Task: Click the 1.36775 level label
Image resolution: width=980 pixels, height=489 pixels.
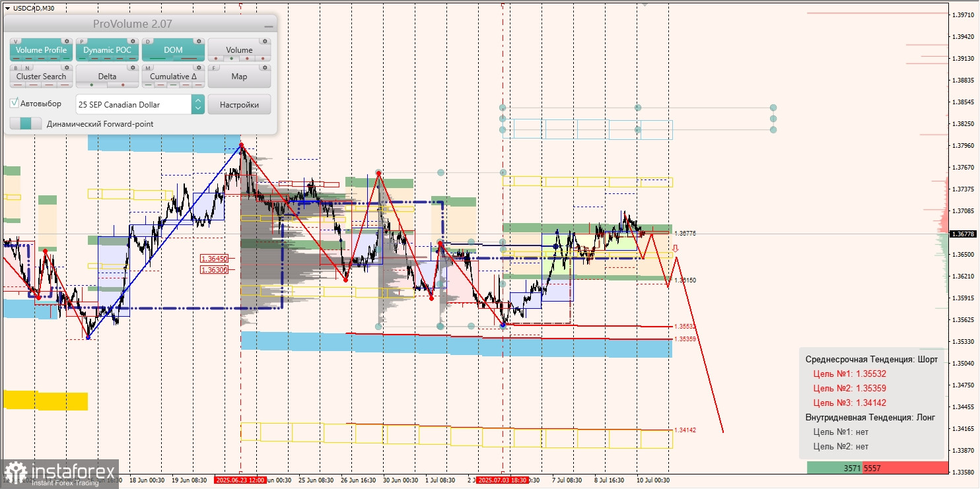Action: pyautogui.click(x=685, y=233)
